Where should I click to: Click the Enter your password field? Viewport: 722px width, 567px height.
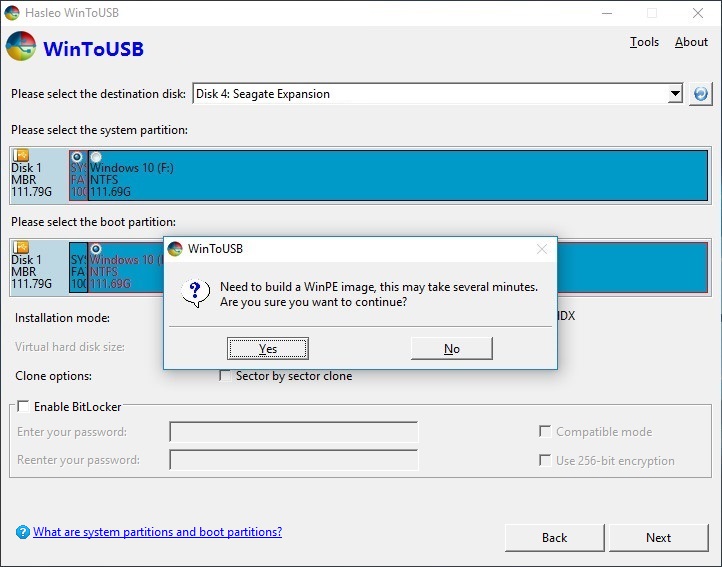[x=294, y=432]
